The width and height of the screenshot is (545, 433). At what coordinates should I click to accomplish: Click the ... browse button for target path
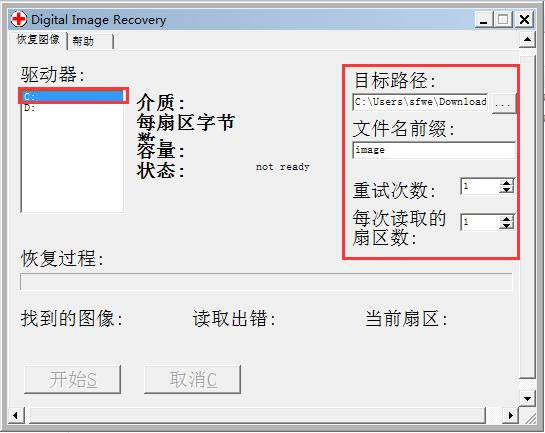[x=503, y=103]
